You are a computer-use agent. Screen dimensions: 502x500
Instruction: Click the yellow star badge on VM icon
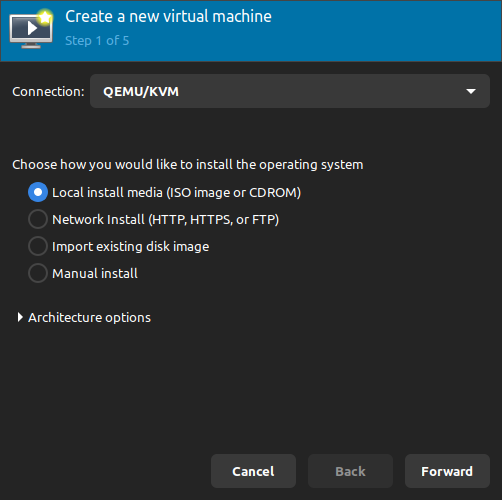(45, 17)
